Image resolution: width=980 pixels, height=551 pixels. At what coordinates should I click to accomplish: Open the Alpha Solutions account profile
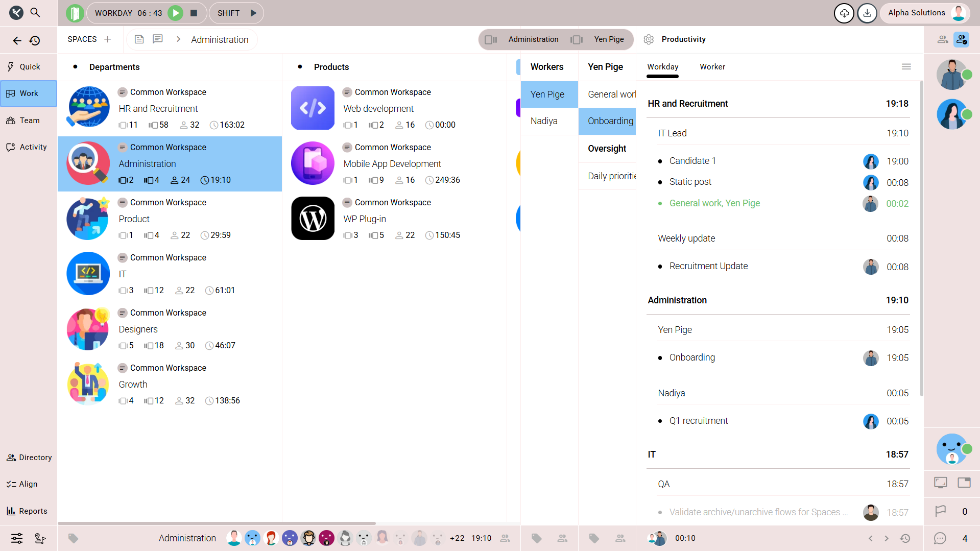point(925,13)
